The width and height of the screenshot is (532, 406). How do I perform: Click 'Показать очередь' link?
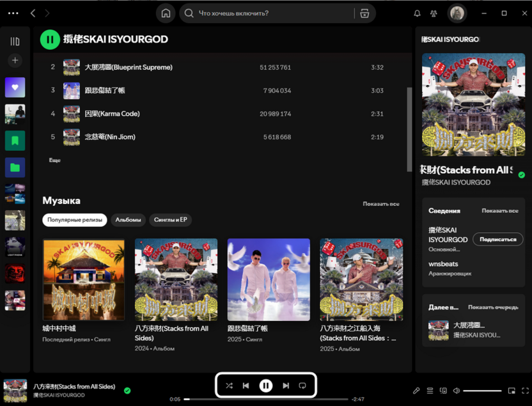point(493,307)
